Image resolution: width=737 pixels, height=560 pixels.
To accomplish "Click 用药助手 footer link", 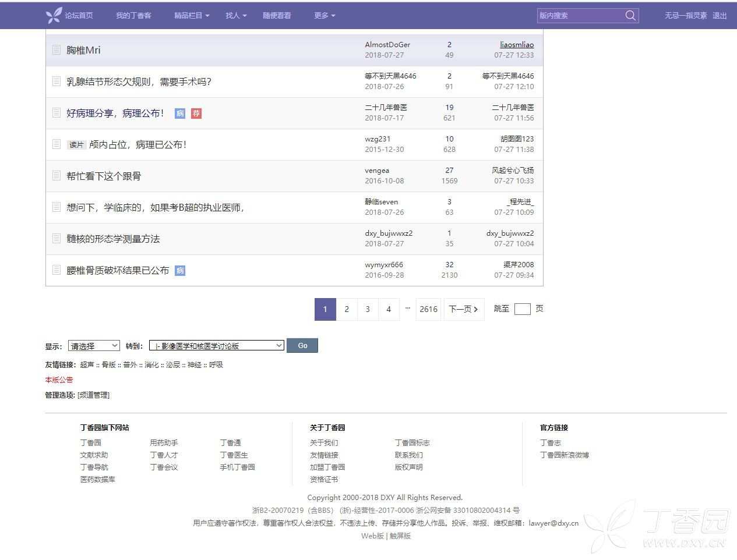I will click(x=164, y=443).
